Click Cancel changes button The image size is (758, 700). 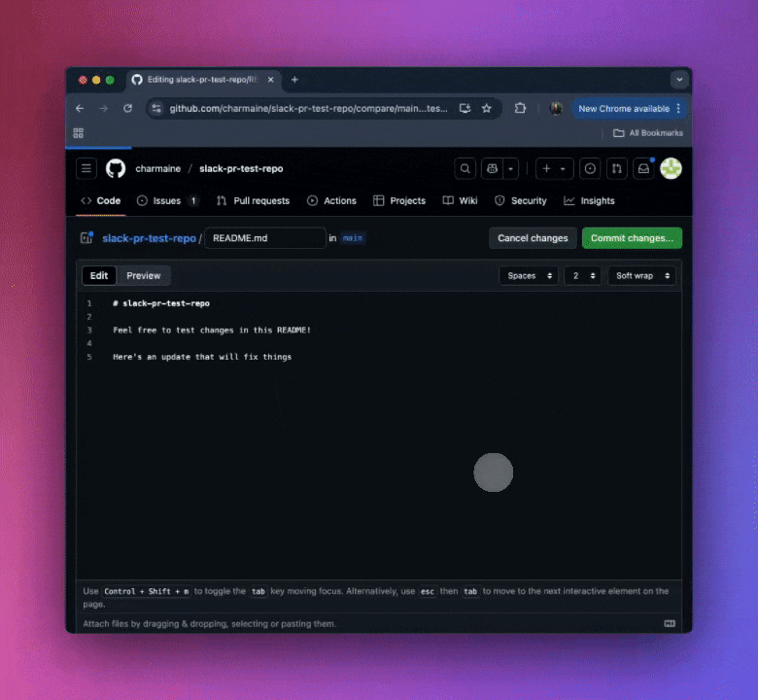(x=533, y=238)
